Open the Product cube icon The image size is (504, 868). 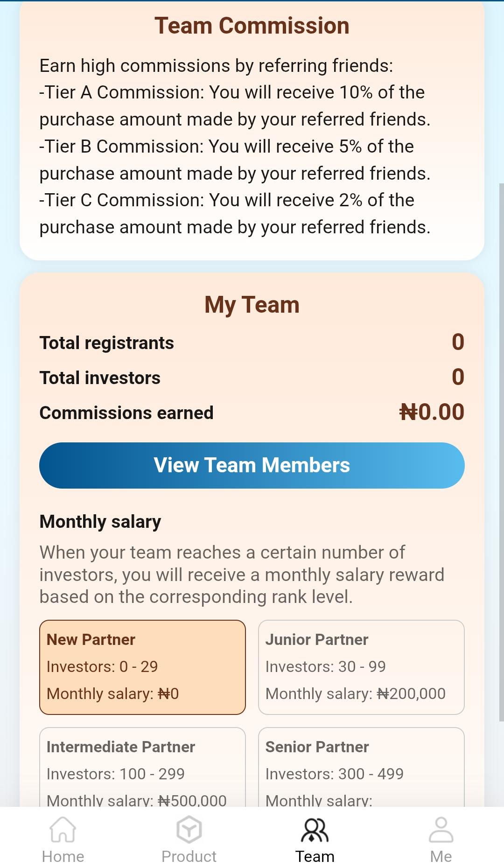pyautogui.click(x=189, y=829)
